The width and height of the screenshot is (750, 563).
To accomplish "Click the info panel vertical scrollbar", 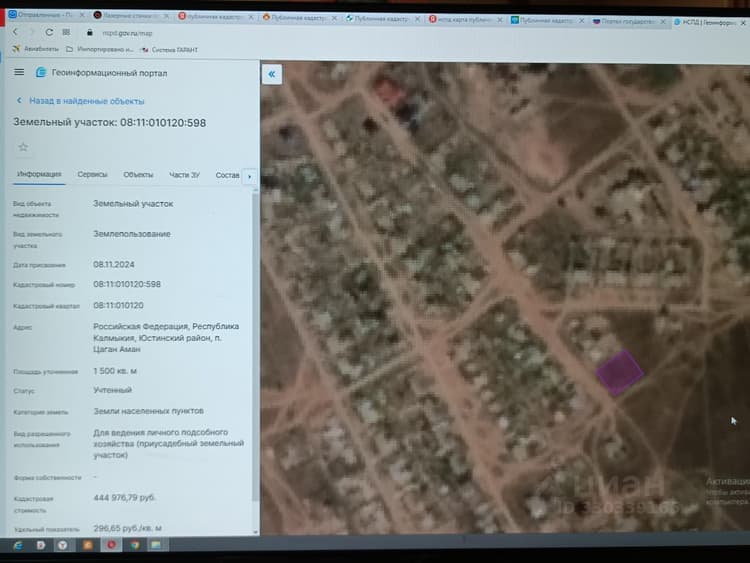I will coord(255,345).
